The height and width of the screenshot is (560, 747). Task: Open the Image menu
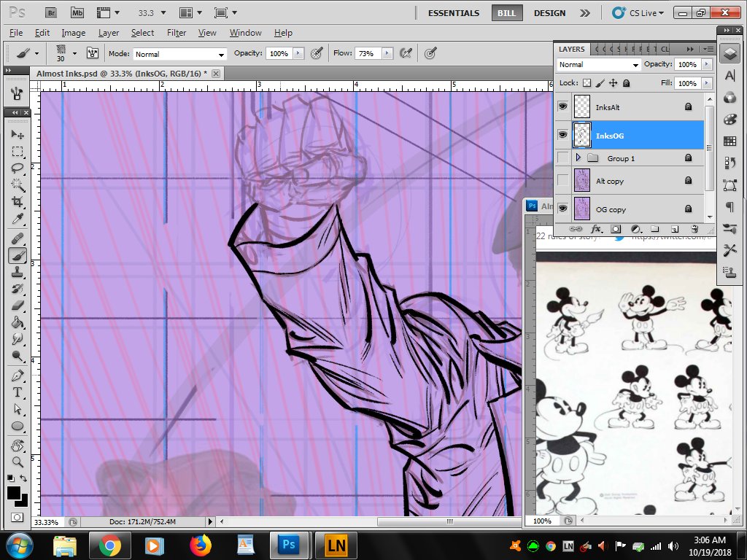74,33
